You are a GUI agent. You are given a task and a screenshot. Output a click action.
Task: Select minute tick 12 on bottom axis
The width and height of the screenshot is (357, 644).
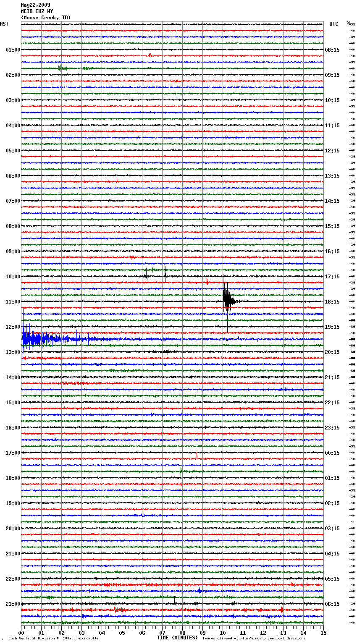[263, 633]
